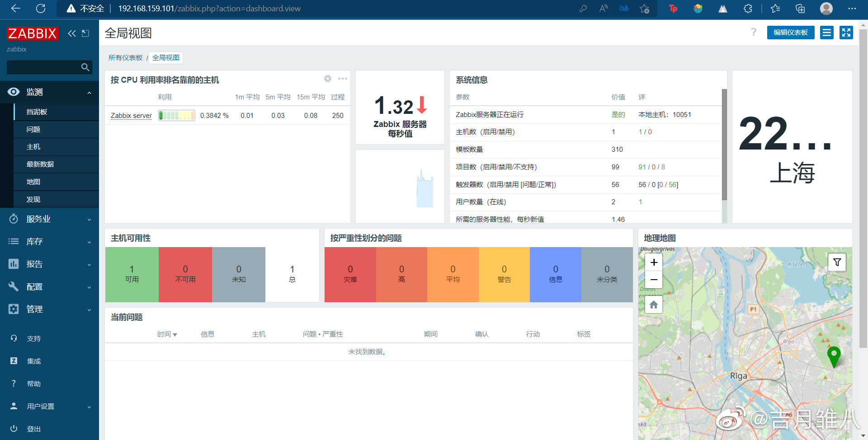Viewport: 868px width, 440px height.
Task: Click the 库存 list icon
Action: tap(14, 242)
